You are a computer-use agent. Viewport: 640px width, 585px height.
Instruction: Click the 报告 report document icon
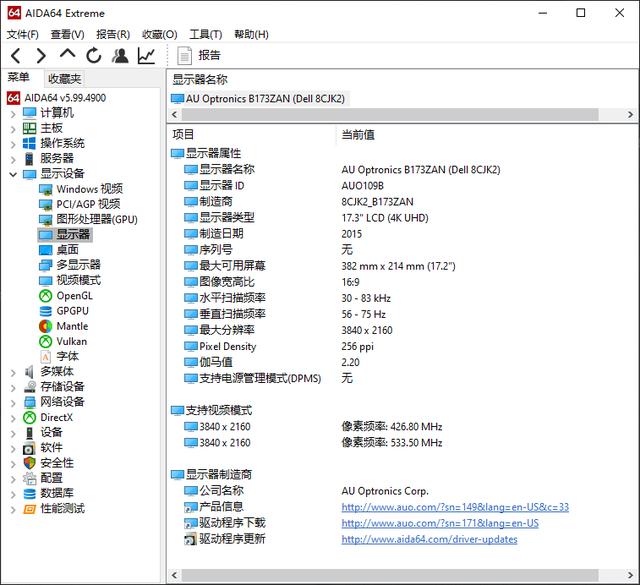[184, 56]
